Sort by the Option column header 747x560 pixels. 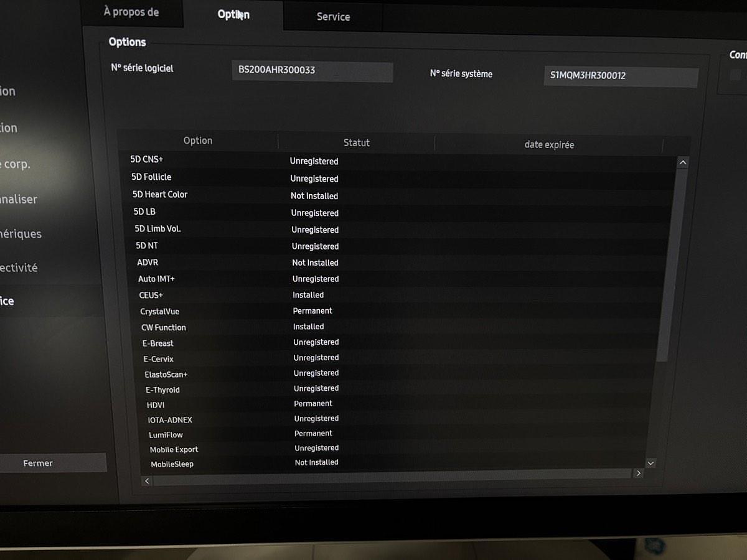(x=198, y=141)
